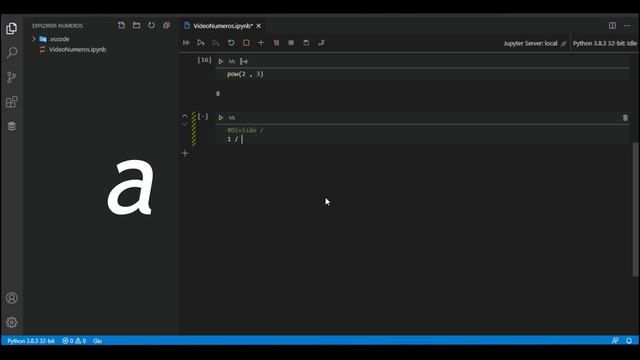Collapse all folders in Explorer

pyautogui.click(x=166, y=25)
